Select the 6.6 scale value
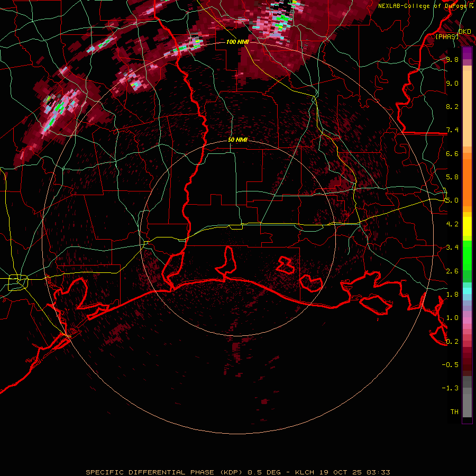Screen dimensions: 476x476 [452, 153]
